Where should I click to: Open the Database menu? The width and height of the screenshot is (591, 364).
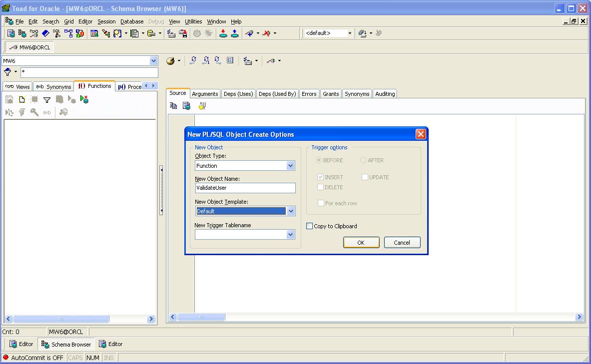(x=131, y=21)
